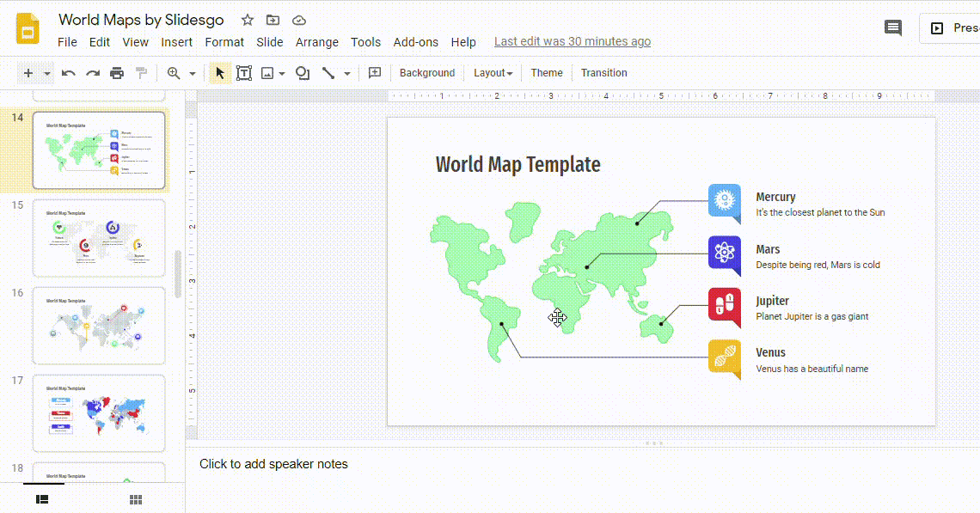
Task: Select the green world map graphic
Action: [x=552, y=282]
